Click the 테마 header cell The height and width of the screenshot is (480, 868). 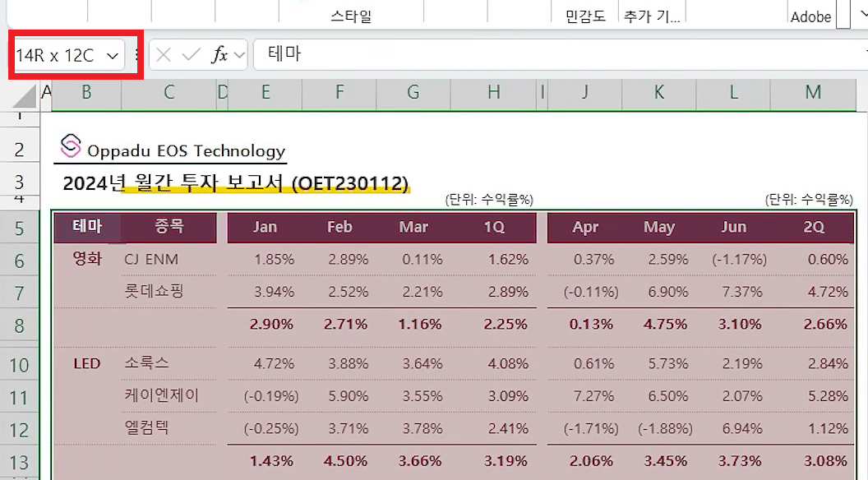(87, 226)
